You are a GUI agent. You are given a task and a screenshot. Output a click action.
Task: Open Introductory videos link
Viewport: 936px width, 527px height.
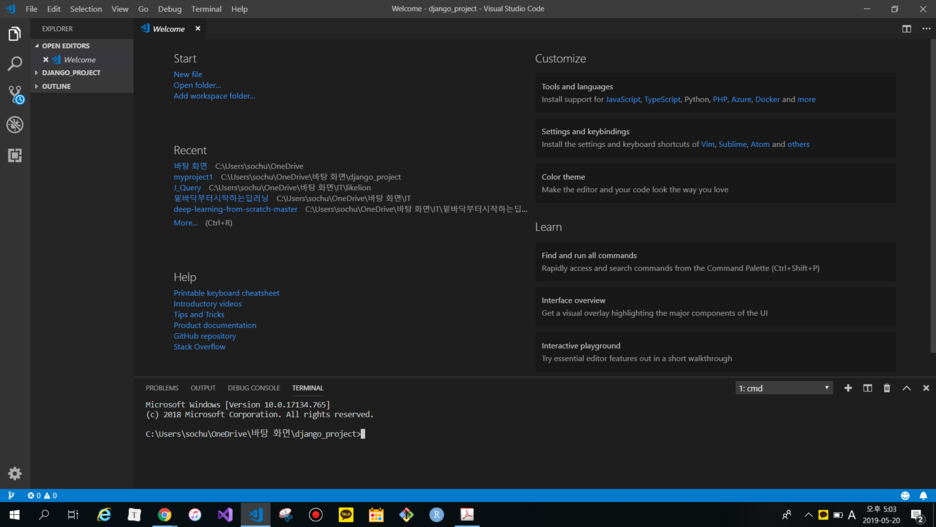[208, 304]
